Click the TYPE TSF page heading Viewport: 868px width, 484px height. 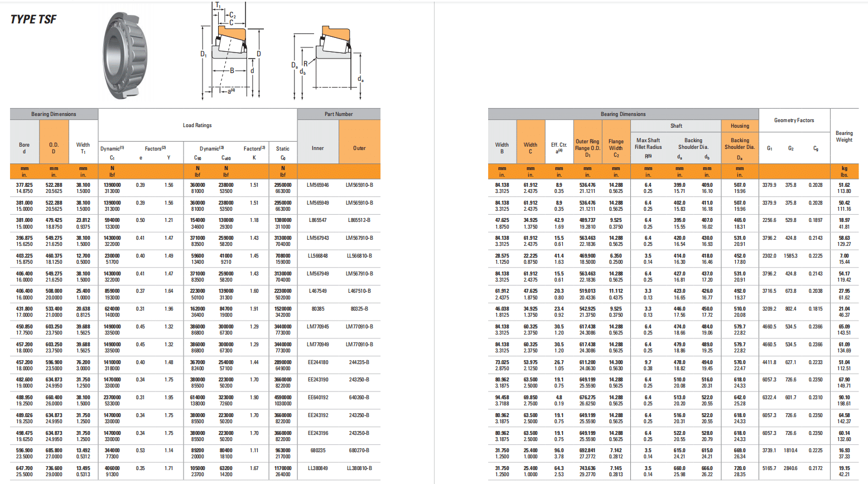33,20
